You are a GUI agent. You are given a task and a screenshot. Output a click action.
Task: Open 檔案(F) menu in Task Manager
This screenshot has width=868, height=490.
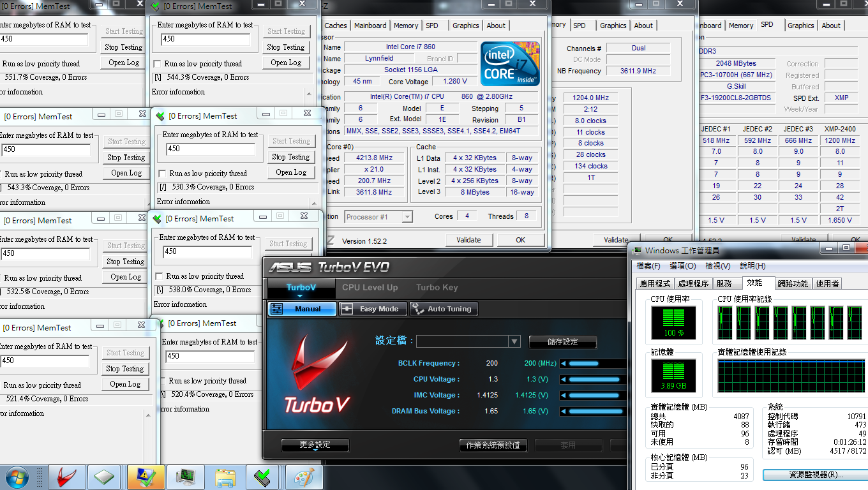pyautogui.click(x=648, y=266)
